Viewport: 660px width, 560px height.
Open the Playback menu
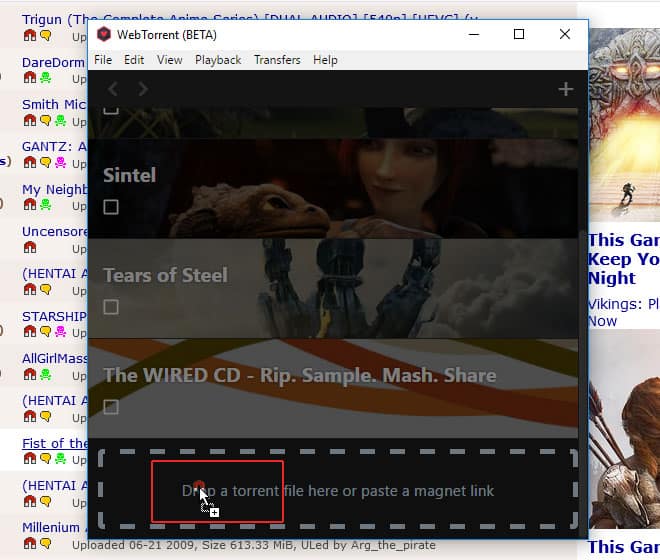pos(218,60)
